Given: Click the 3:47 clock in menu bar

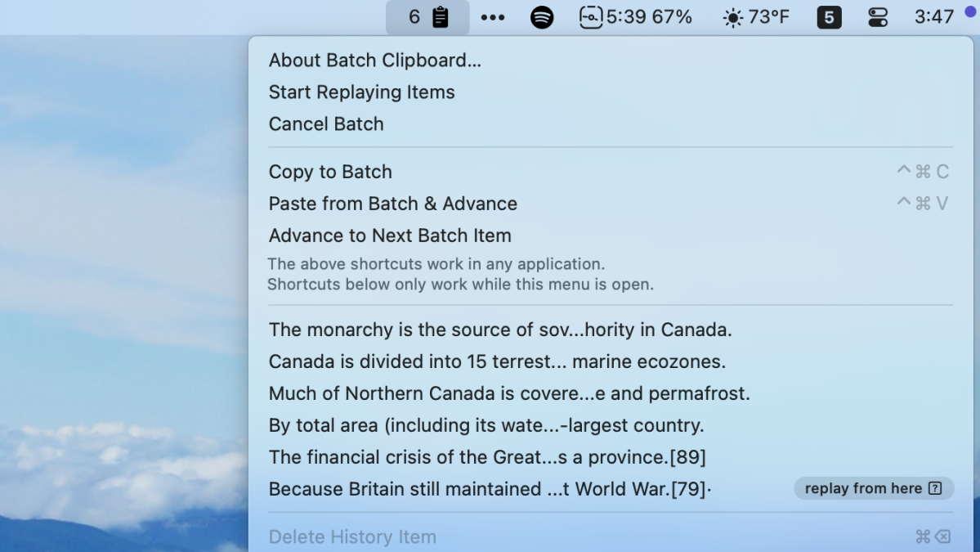Looking at the screenshot, I should tap(933, 17).
